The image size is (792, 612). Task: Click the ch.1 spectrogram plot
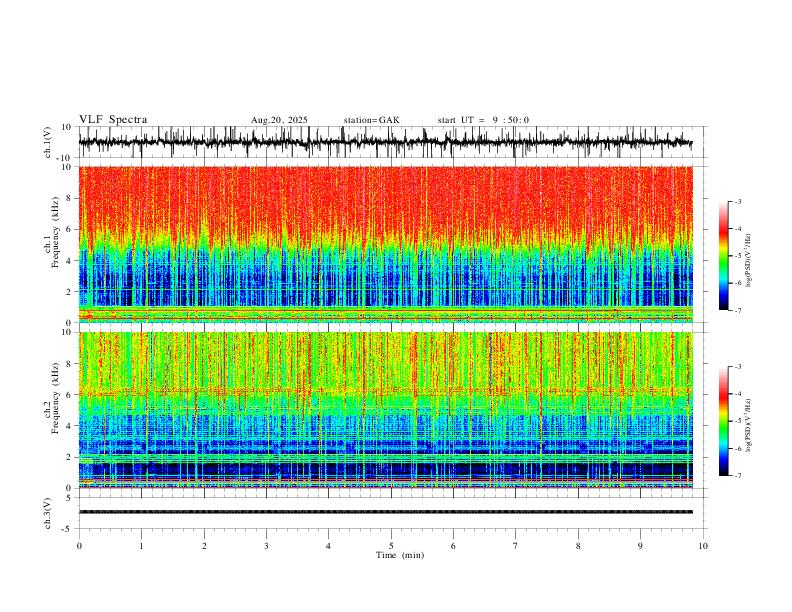point(385,244)
